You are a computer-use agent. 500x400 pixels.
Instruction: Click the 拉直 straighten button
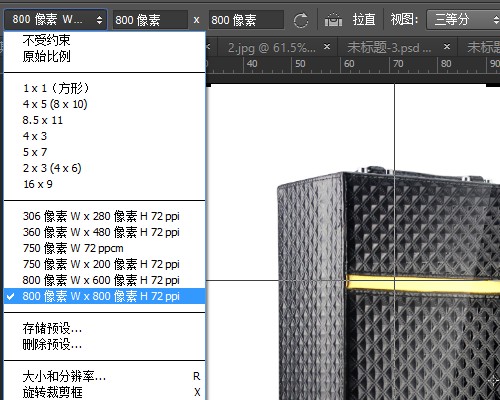coord(364,19)
